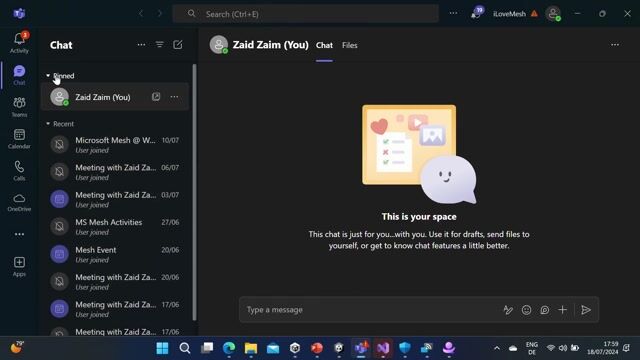Open the Apps store in sidebar

[19, 267]
